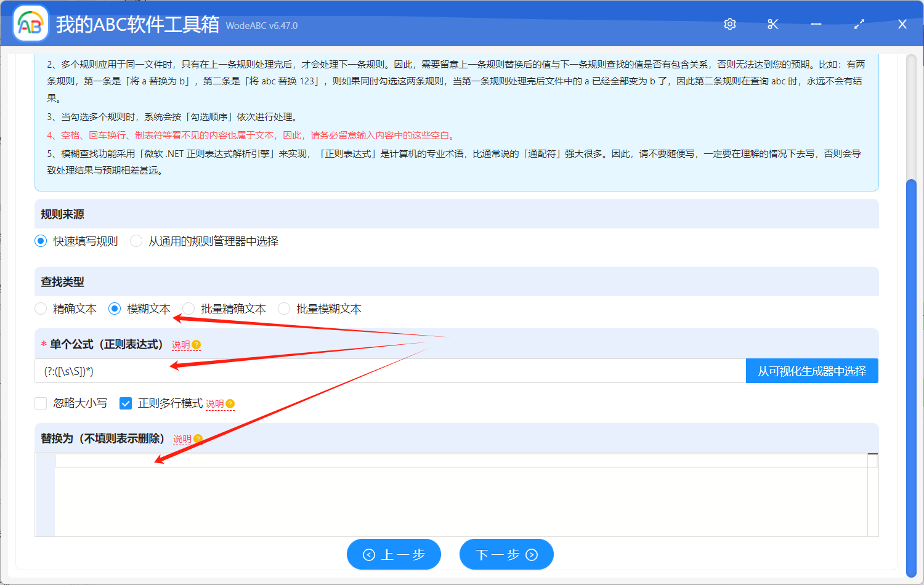The image size is (924, 585).
Task: Click the circled back arrow icon on 上一步
Action: tap(370, 554)
